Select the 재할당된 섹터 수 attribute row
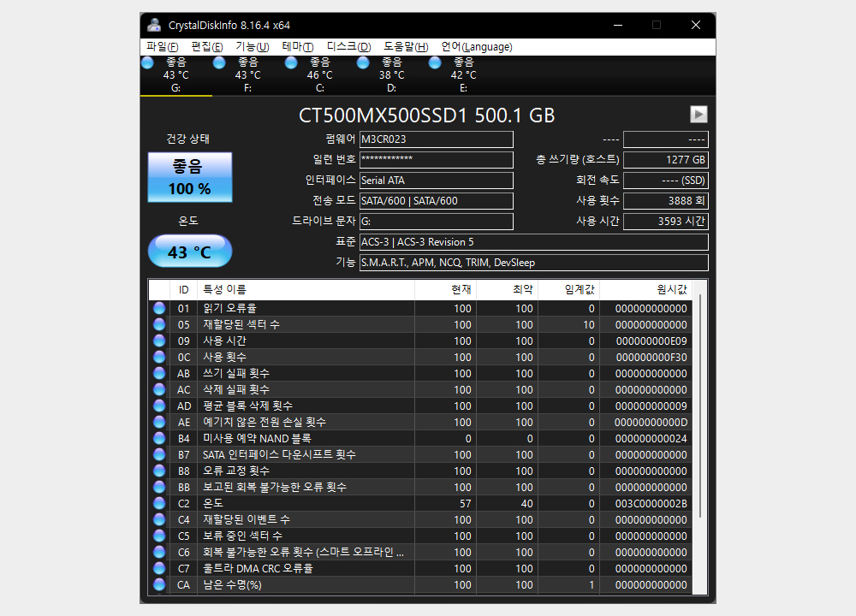Image resolution: width=856 pixels, height=616 pixels. tap(420, 324)
